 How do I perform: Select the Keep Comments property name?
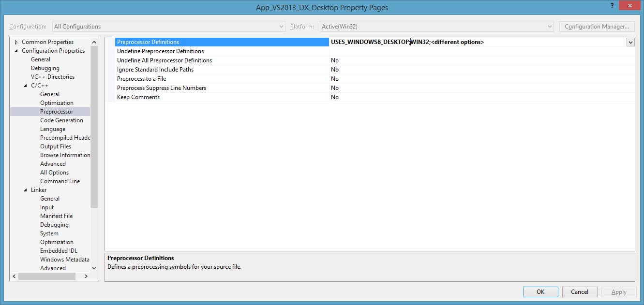138,97
